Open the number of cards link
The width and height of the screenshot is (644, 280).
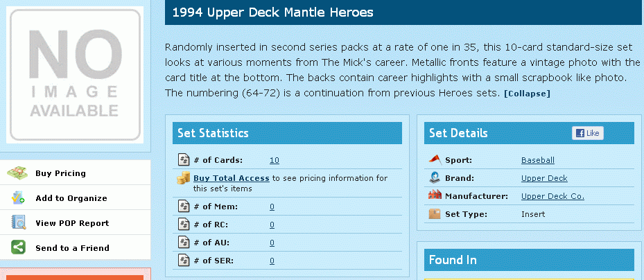[x=275, y=161]
